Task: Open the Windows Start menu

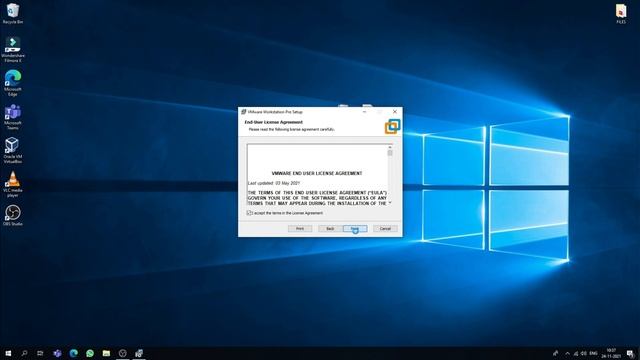Action: pos(8,353)
